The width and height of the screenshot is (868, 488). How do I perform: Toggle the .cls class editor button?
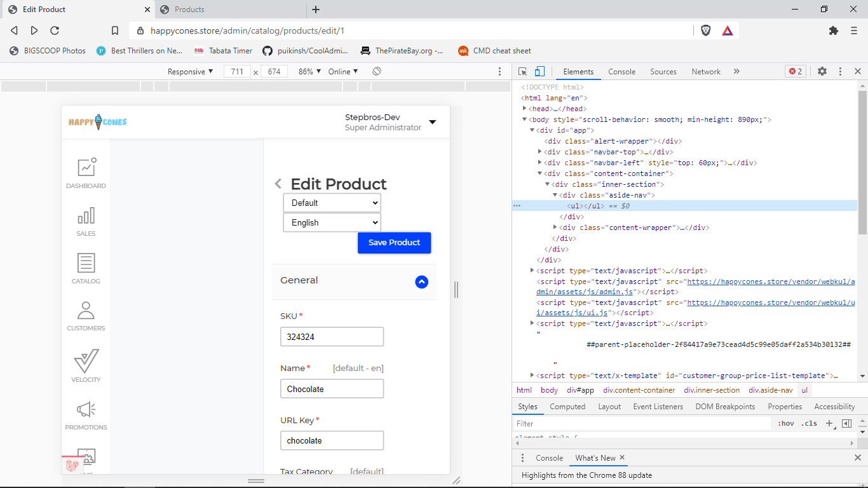coord(809,423)
